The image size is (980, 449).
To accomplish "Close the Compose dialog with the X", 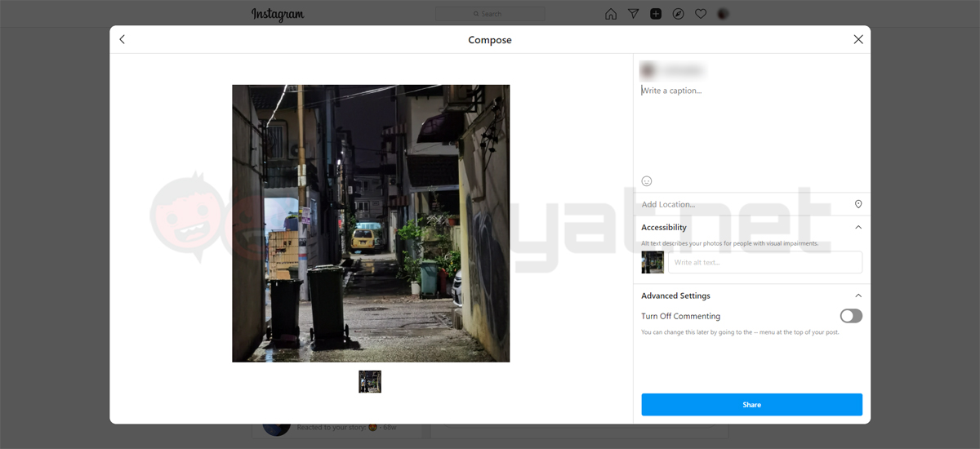I will 858,39.
